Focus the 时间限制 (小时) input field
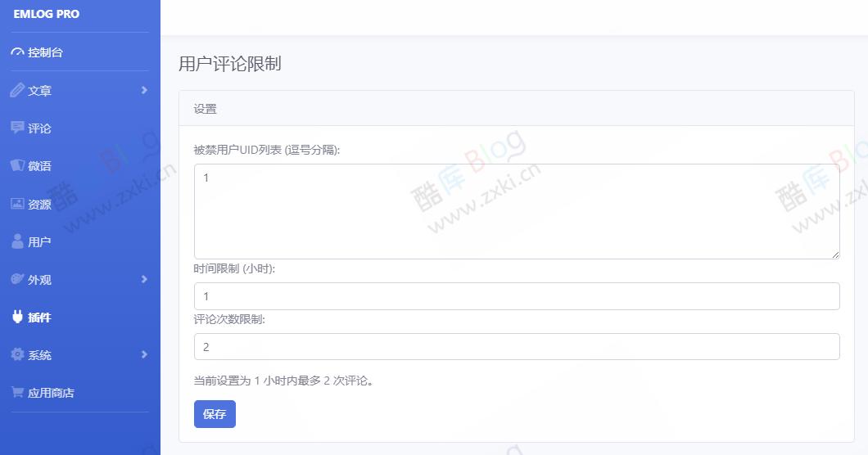This screenshot has width=868, height=455. [517, 296]
